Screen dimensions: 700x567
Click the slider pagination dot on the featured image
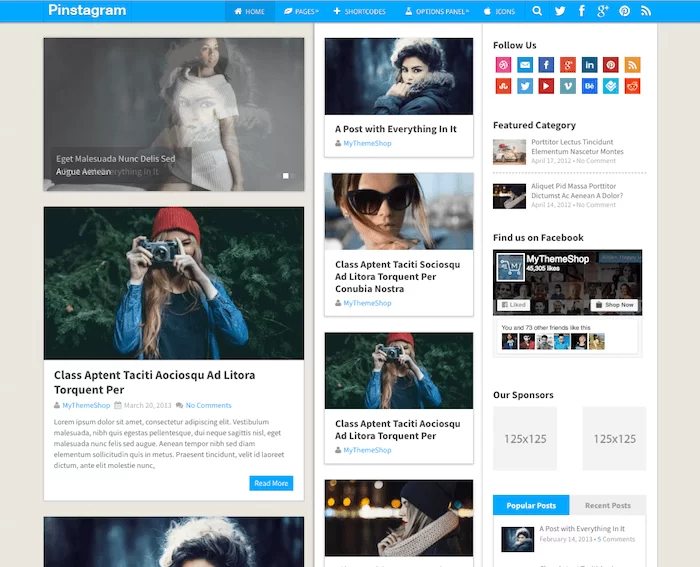point(286,176)
